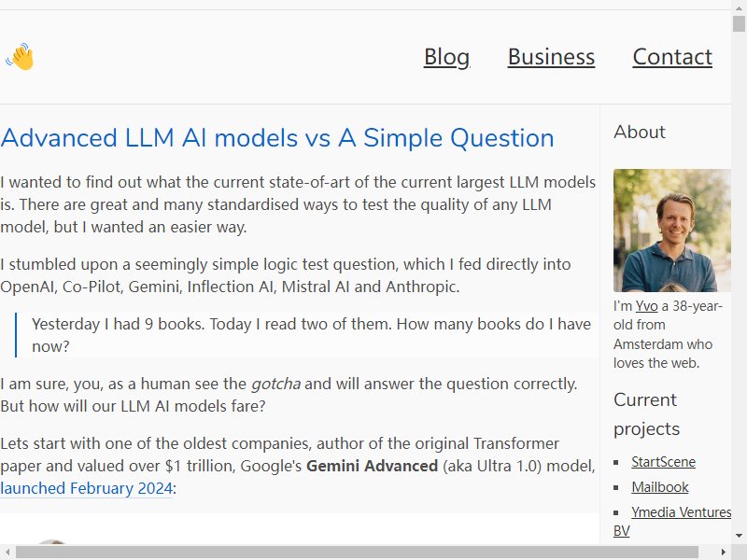
Task: Visit the Ymedia Ventures BV link
Action: coord(671,522)
